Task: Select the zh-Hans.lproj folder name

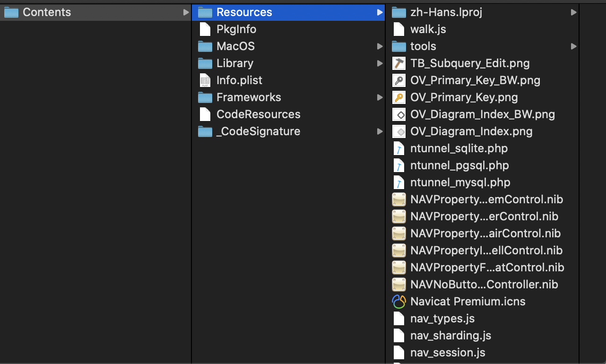Action: (446, 12)
